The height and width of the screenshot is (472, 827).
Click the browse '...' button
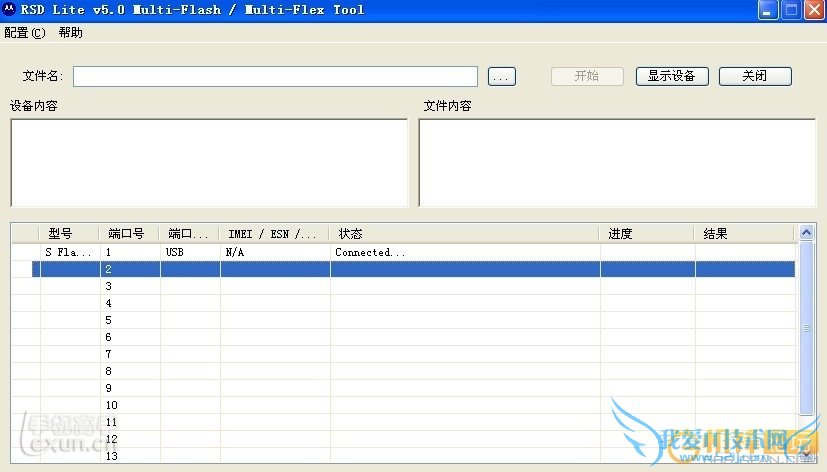tap(502, 76)
